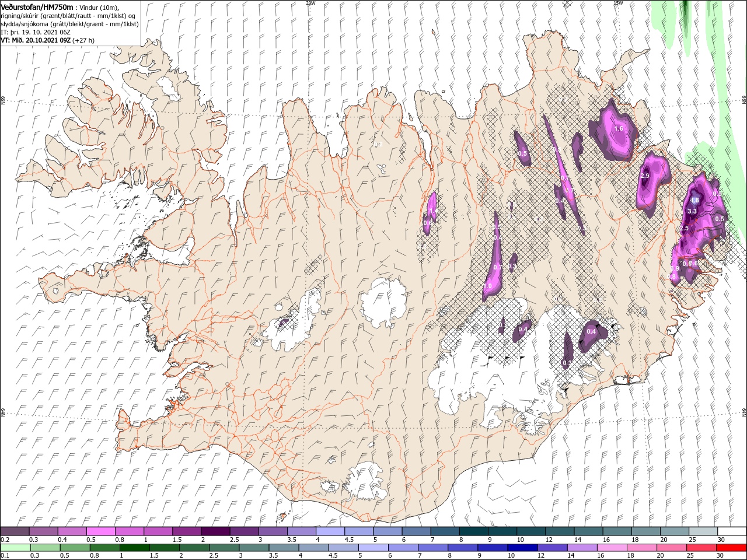Viewport: 747px width, 560px height.
Task: Select rain legend swatch between 10 and 12
Action: click(523, 548)
